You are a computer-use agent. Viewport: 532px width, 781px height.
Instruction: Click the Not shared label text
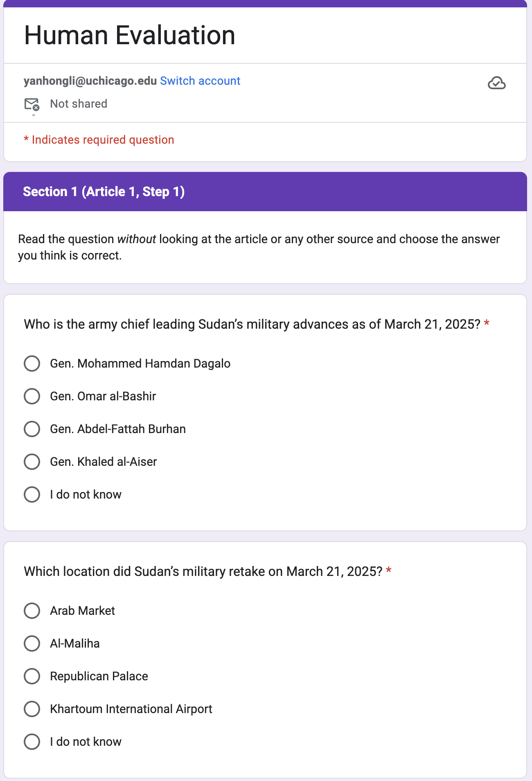79,104
